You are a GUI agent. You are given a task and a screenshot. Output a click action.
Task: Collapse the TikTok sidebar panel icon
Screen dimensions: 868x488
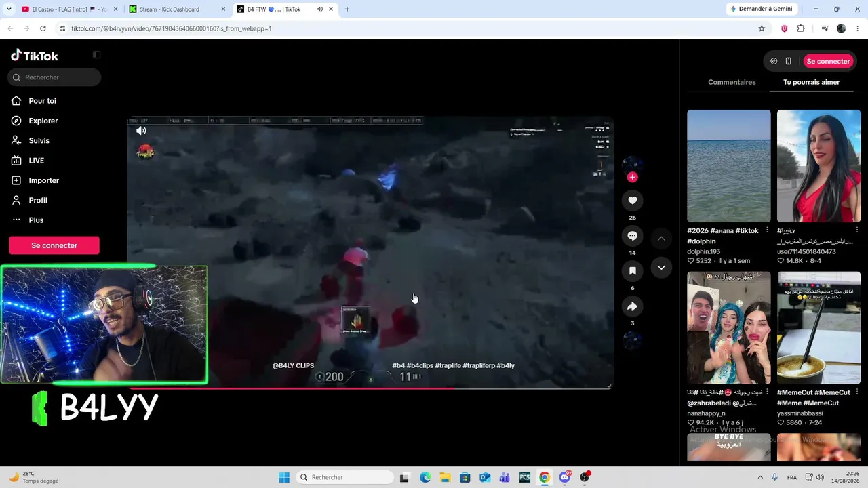click(x=96, y=55)
